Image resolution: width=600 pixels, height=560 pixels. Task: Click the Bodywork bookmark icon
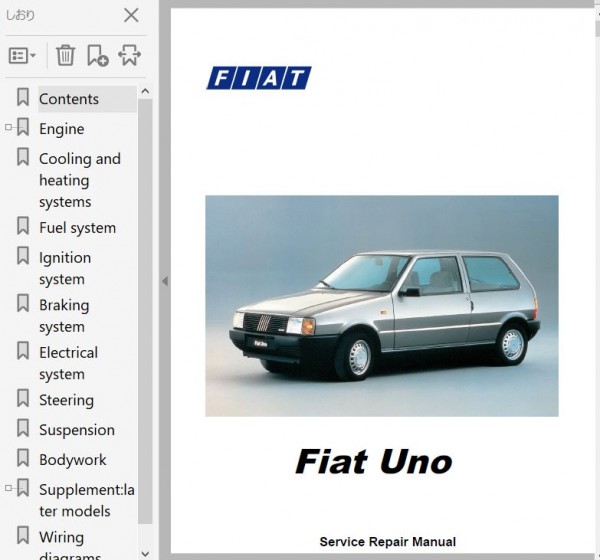(23, 458)
